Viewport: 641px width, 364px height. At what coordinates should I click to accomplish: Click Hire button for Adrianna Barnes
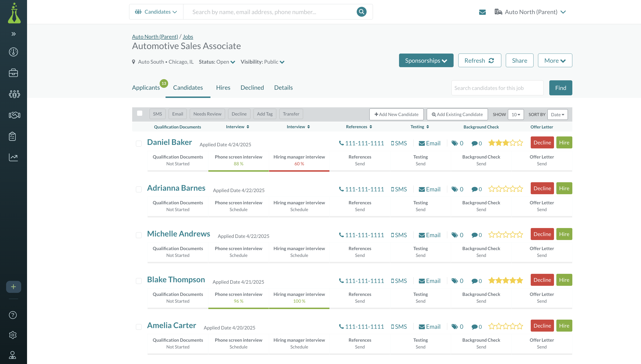pos(564,188)
